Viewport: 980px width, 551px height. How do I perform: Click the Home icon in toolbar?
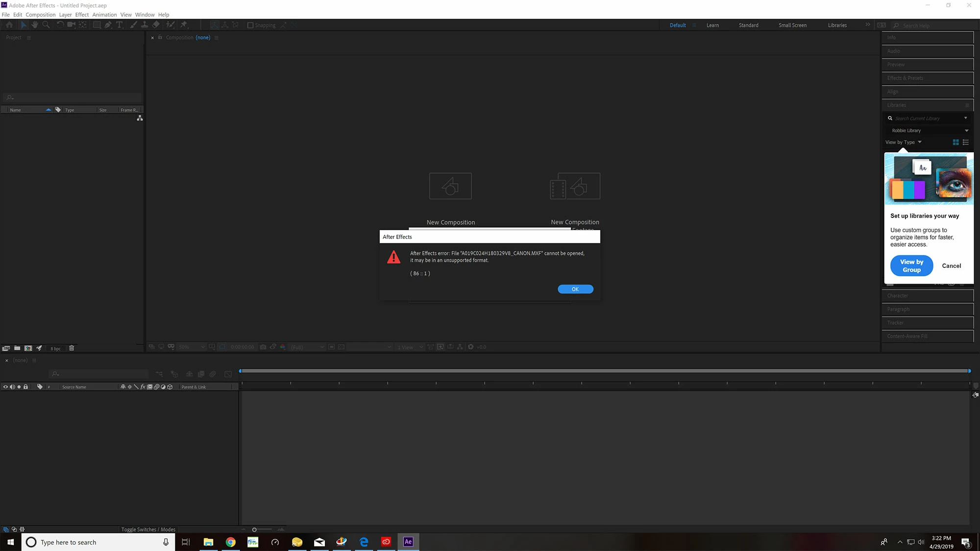[x=9, y=24]
